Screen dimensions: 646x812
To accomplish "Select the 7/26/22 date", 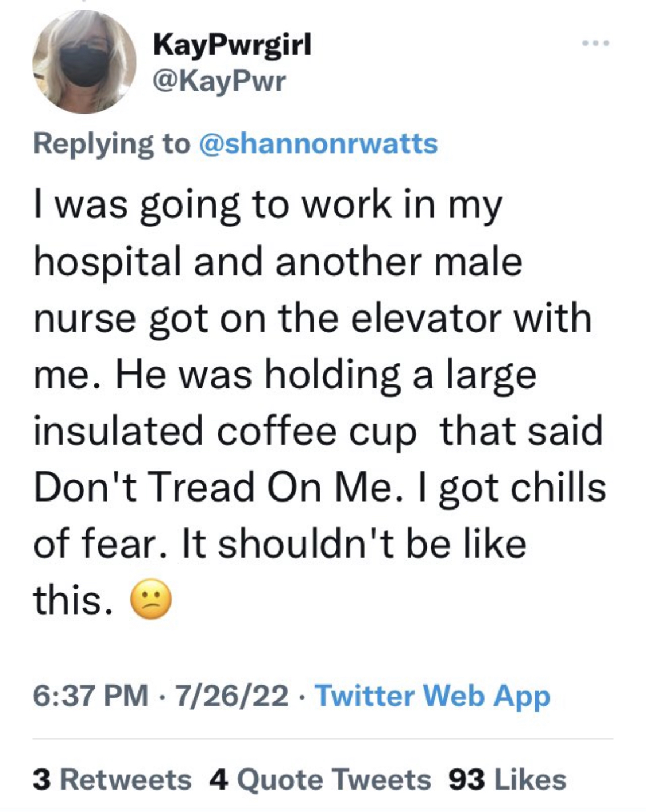I will coord(232,696).
